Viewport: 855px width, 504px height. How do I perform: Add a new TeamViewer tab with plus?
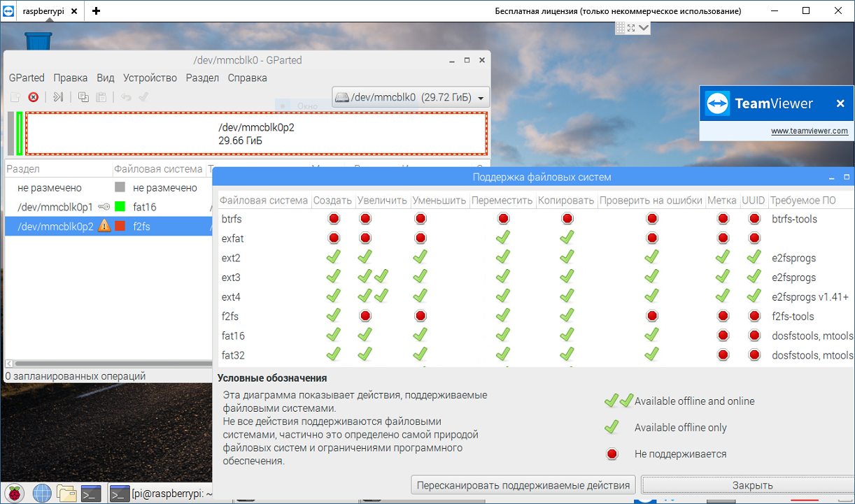pyautogui.click(x=96, y=11)
